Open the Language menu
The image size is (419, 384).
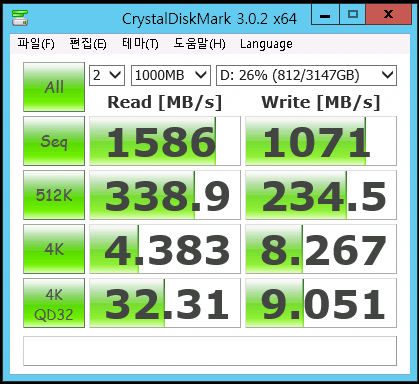tap(266, 44)
